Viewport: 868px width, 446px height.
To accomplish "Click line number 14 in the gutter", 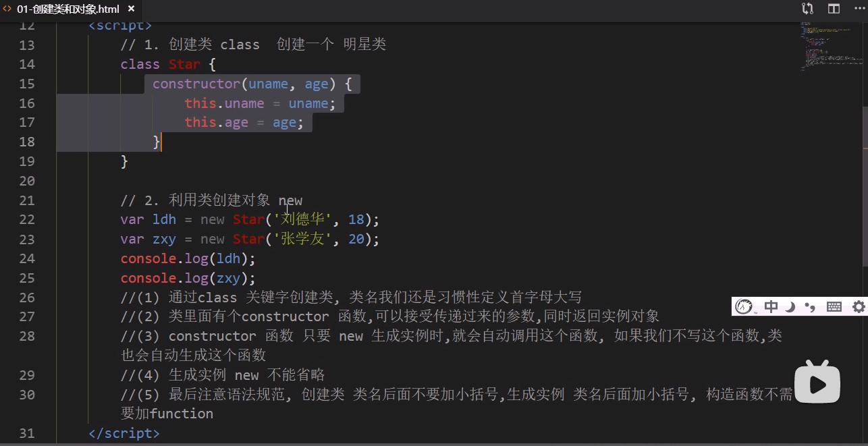I will point(27,64).
